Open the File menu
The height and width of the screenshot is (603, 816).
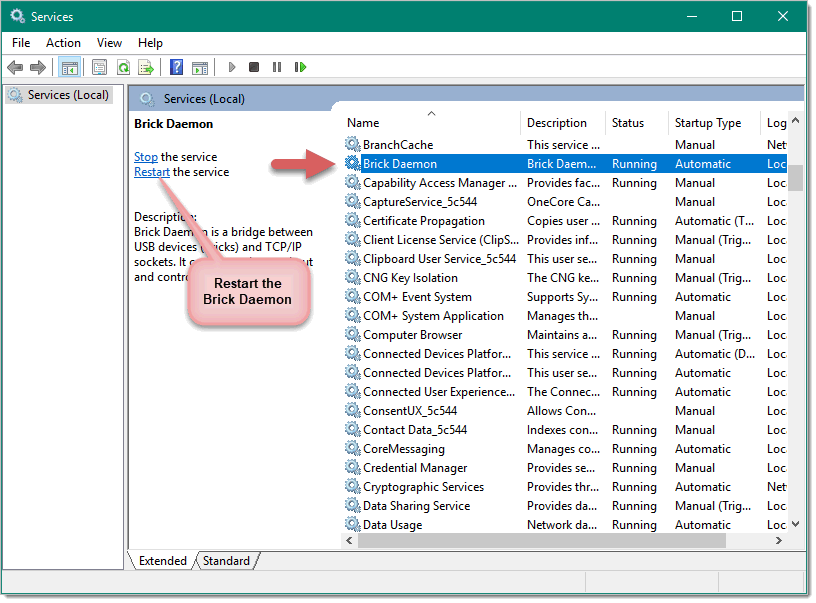pyautogui.click(x=21, y=43)
